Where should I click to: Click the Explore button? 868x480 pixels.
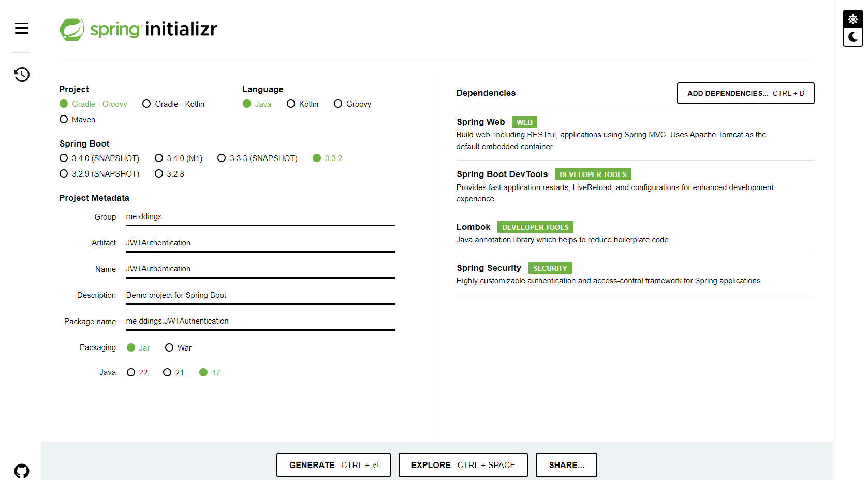click(463, 465)
